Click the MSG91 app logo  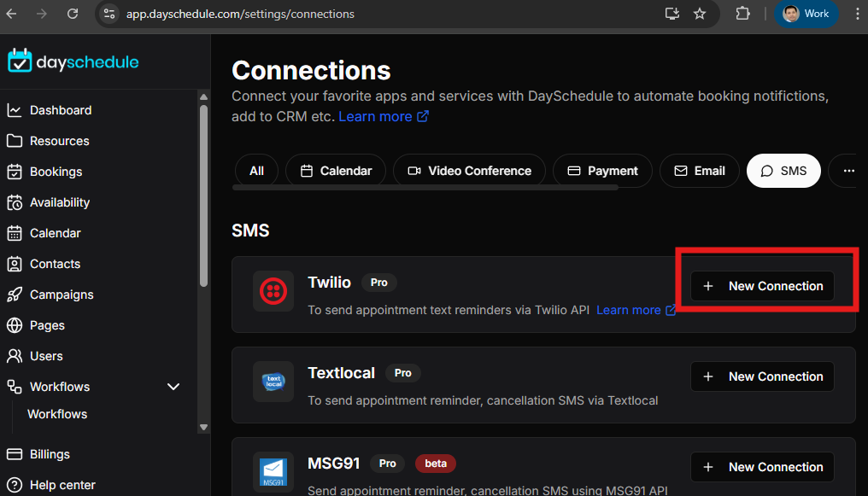tap(273, 472)
